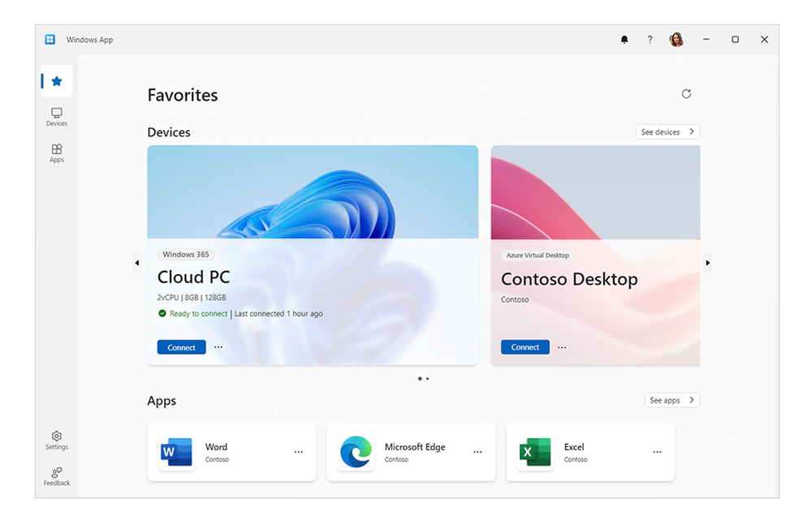Screen dimensions: 812x521
Task: Open more options for Excel
Action: (x=657, y=452)
